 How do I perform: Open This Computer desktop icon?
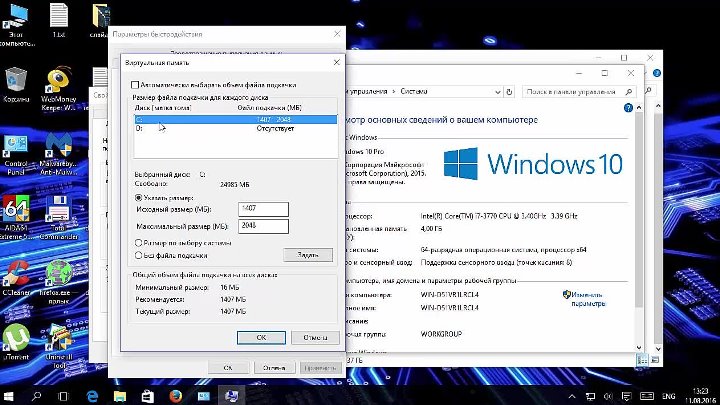[16, 24]
